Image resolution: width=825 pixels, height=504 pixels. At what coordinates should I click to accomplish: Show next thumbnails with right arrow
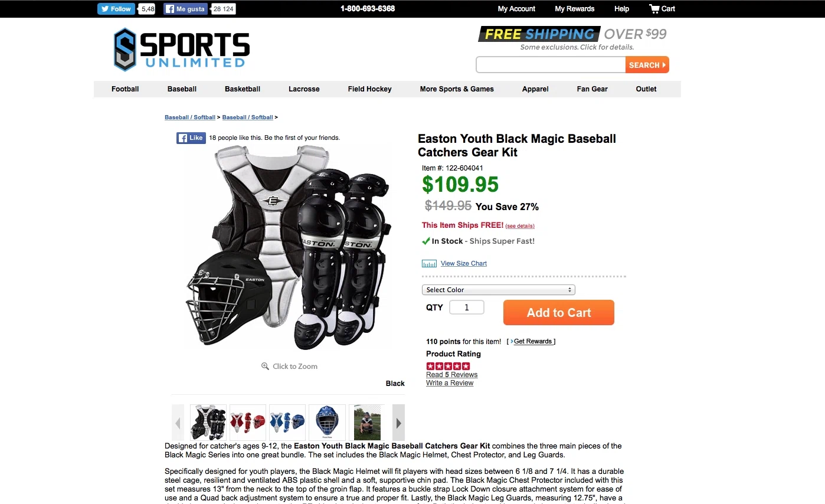click(x=398, y=423)
